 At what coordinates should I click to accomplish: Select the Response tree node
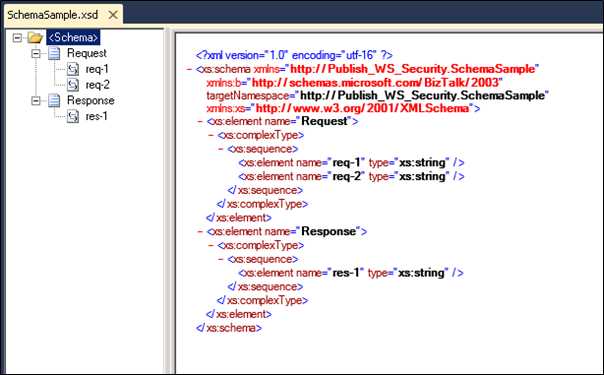(91, 100)
